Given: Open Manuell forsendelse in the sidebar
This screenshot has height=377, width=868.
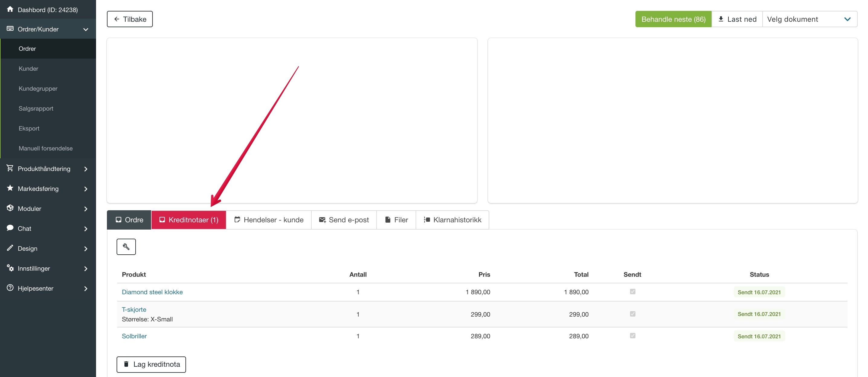Looking at the screenshot, I should coord(48,148).
